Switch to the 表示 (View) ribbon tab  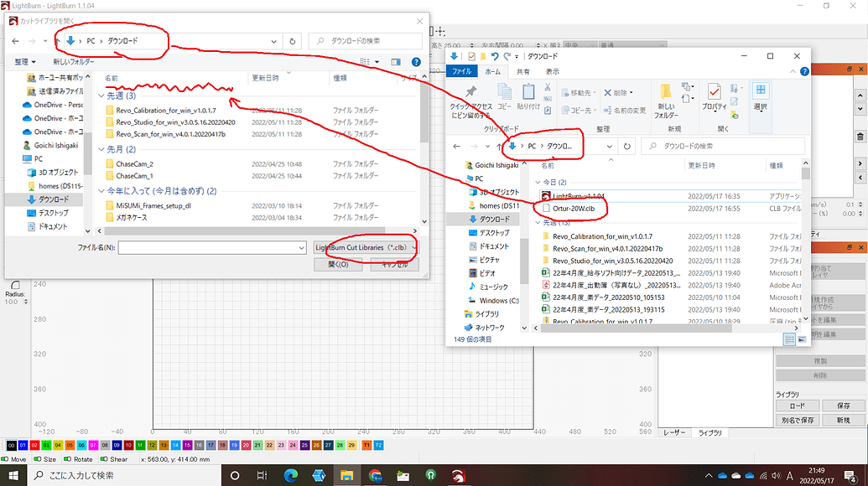555,71
